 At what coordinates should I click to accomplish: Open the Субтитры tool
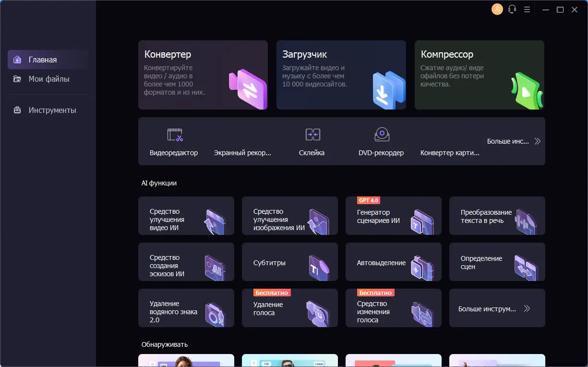pyautogui.click(x=290, y=262)
